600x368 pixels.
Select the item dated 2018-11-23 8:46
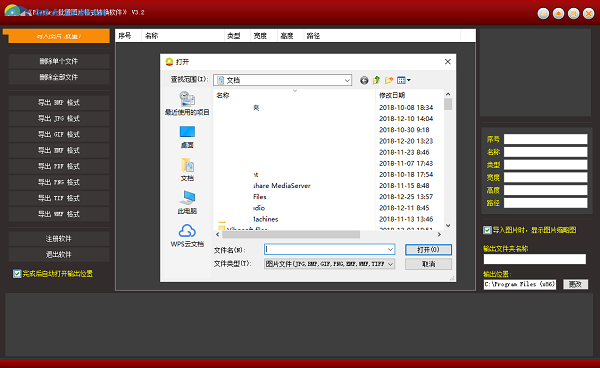(328, 152)
